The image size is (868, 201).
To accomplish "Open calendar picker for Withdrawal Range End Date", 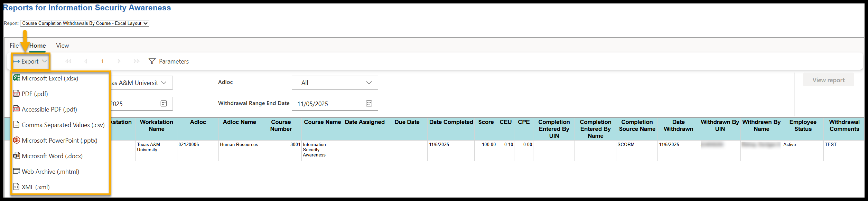I will (x=369, y=104).
